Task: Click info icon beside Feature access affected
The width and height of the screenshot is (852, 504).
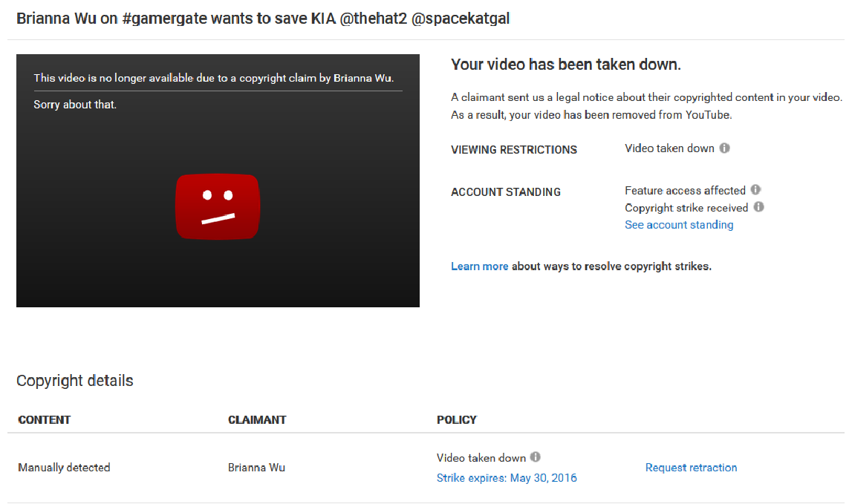Action: [x=756, y=189]
